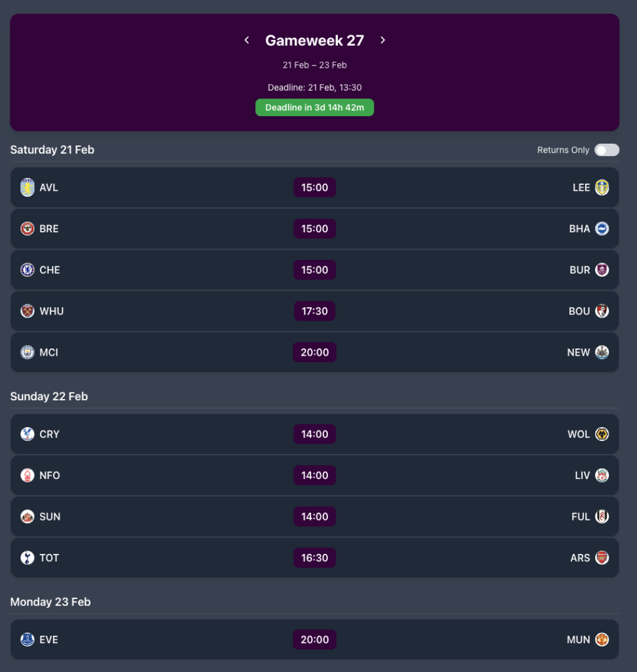Click the Brighton club crest icon
The image size is (637, 672).
(602, 229)
